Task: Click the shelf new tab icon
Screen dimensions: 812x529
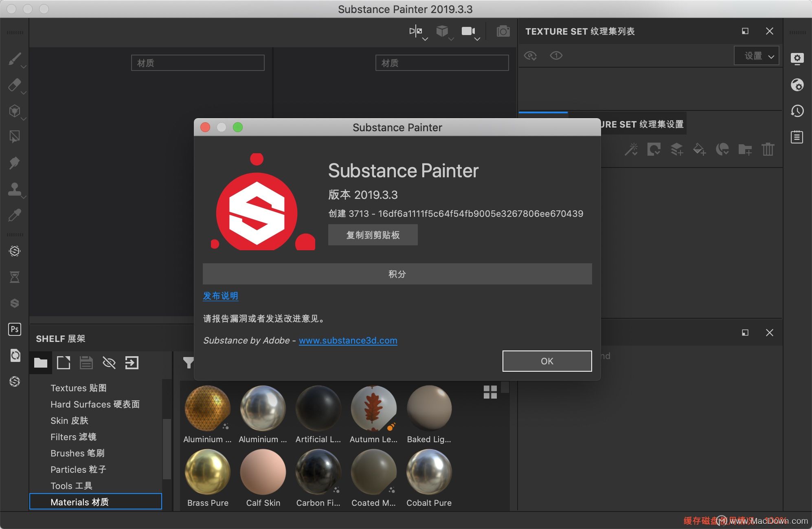Action: [64, 363]
